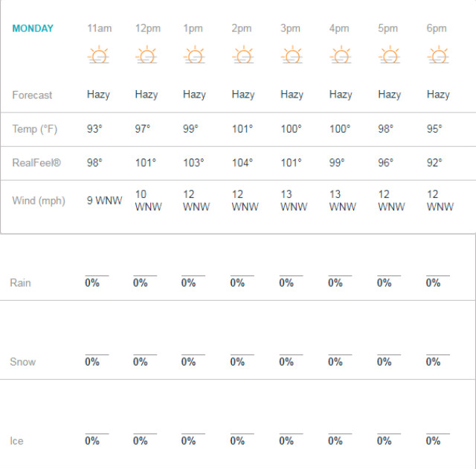Click the Temp (°F) row label

point(35,129)
